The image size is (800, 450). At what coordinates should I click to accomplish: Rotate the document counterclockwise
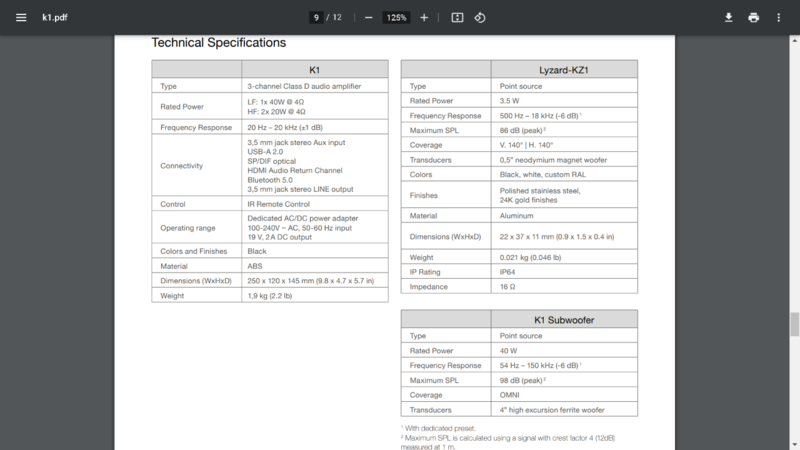coord(480,17)
